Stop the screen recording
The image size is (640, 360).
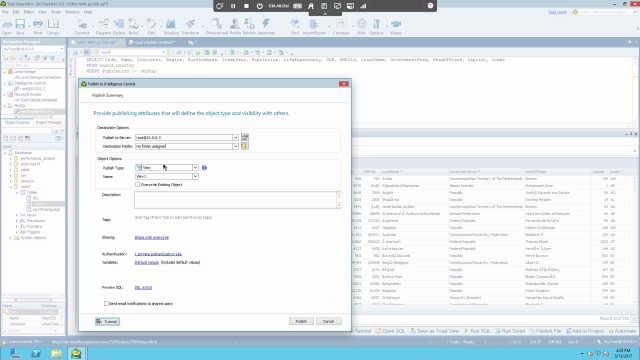coord(246,6)
